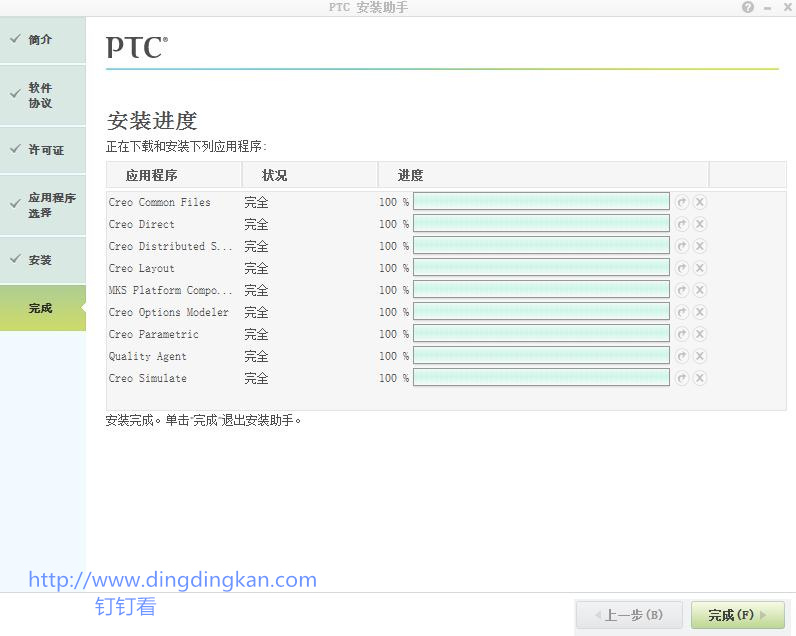The height and width of the screenshot is (636, 796).
Task: Click the cancel X icon for Creo Direct
Action: 700,224
